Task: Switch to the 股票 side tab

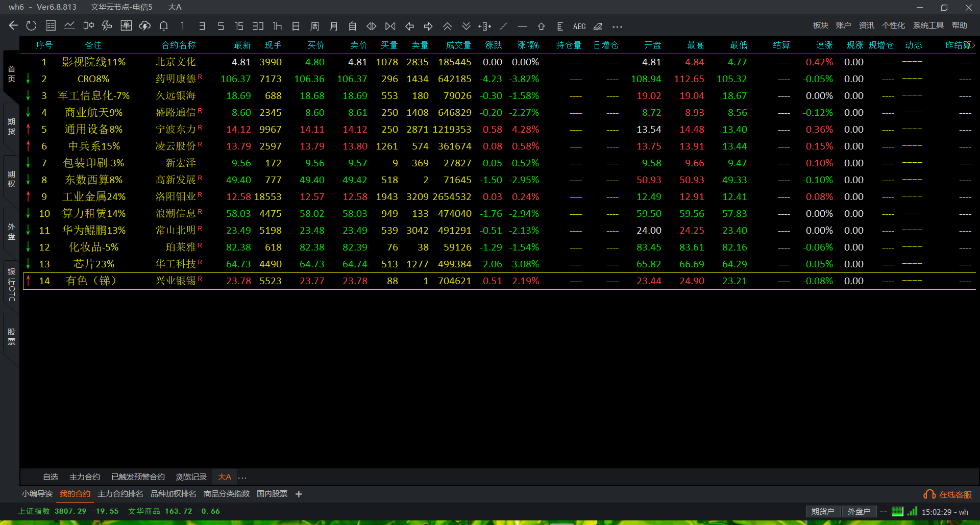Action: click(11, 337)
